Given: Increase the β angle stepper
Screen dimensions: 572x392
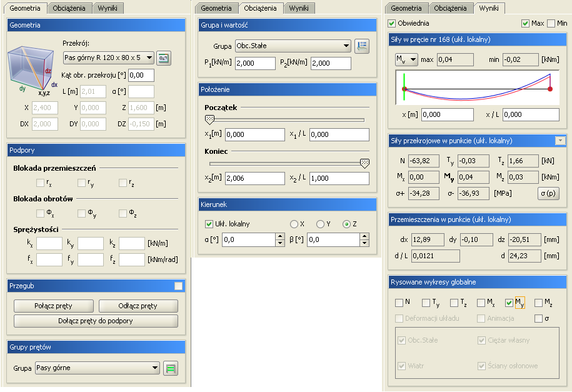Looking at the screenshot, I should pyautogui.click(x=365, y=236).
